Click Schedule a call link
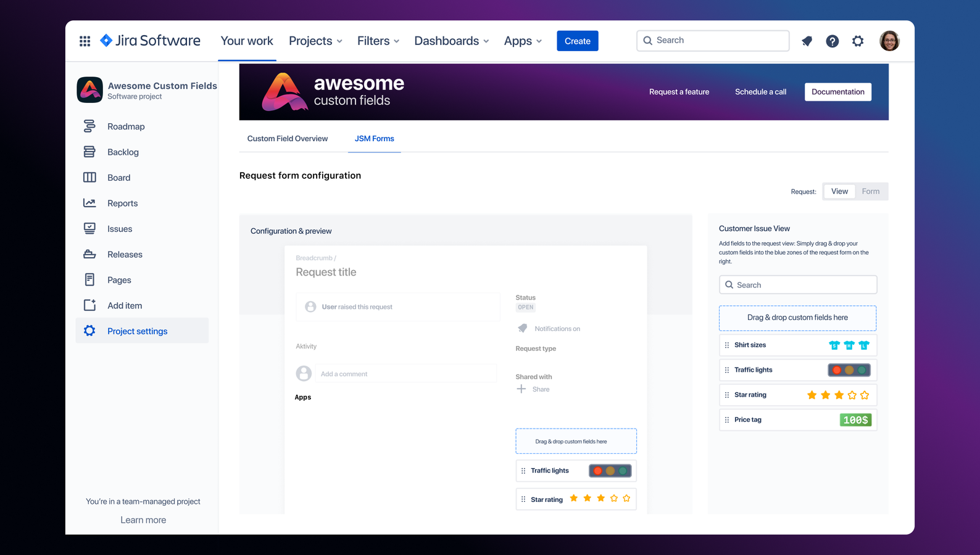 760,92
